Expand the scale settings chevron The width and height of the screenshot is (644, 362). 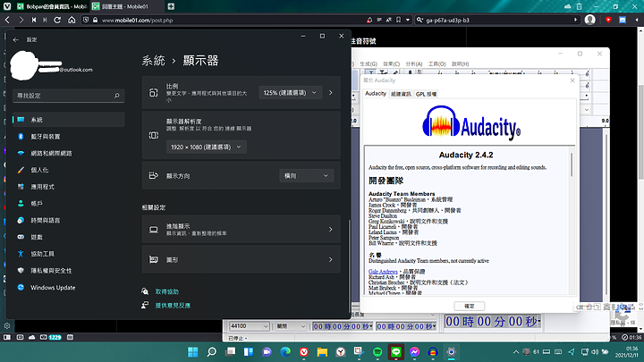331,93
